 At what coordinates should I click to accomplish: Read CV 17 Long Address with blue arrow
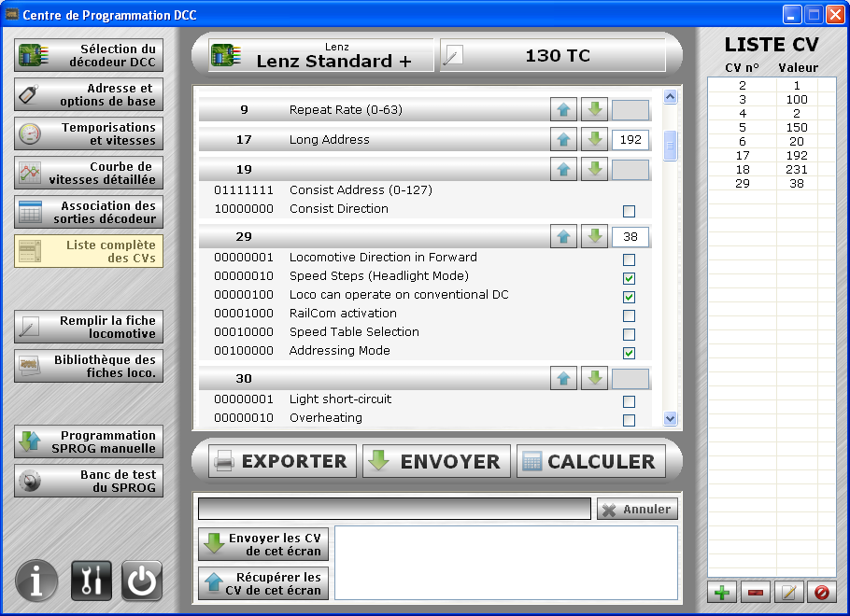click(563, 140)
